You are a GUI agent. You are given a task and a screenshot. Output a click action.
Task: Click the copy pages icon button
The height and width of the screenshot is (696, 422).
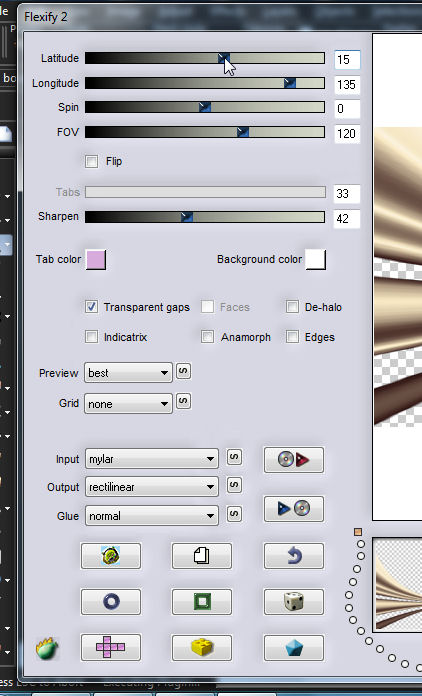pos(202,556)
